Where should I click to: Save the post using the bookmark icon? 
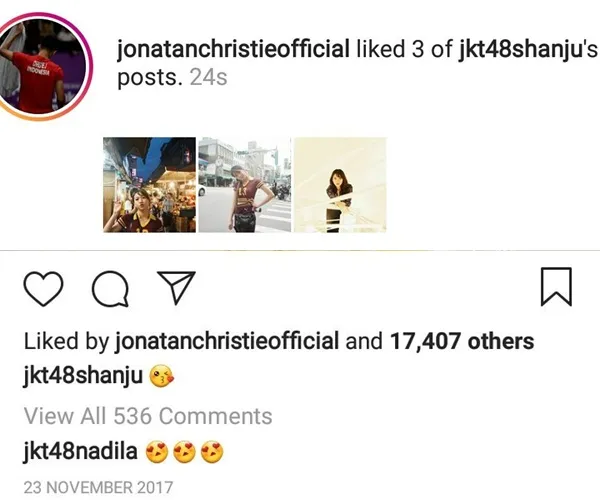coord(555,287)
